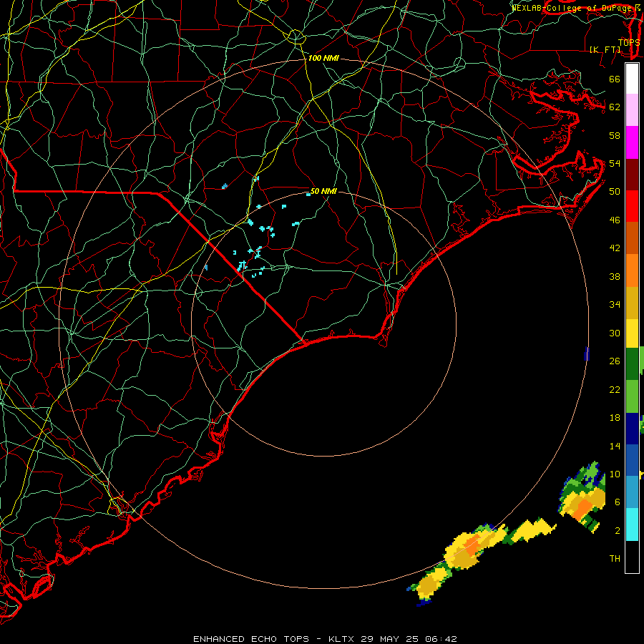Click the 'TH' threshold legend label

click(x=615, y=559)
